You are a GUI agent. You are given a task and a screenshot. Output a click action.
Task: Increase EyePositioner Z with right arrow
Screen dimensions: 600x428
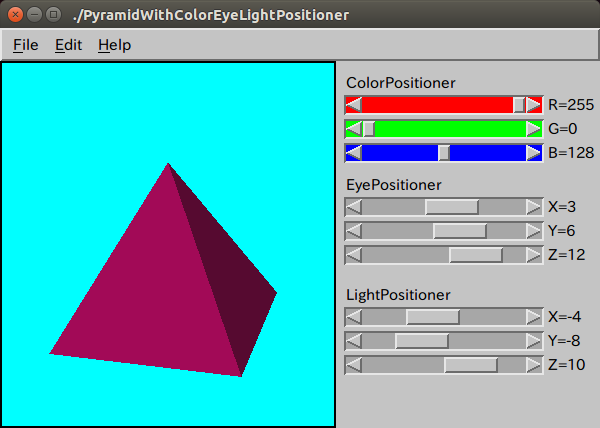[x=533, y=255]
